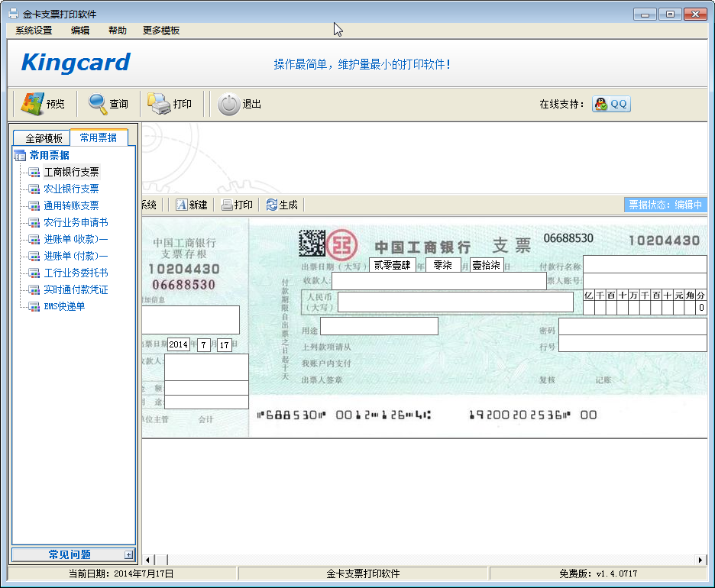Click the 打印 button in cheque toolbar
The image size is (715, 588).
[237, 205]
